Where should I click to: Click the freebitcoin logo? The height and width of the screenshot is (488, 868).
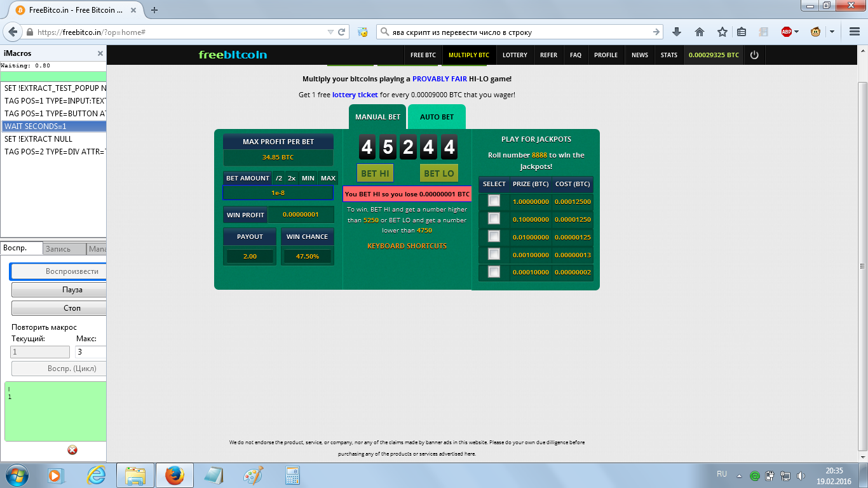click(x=233, y=55)
